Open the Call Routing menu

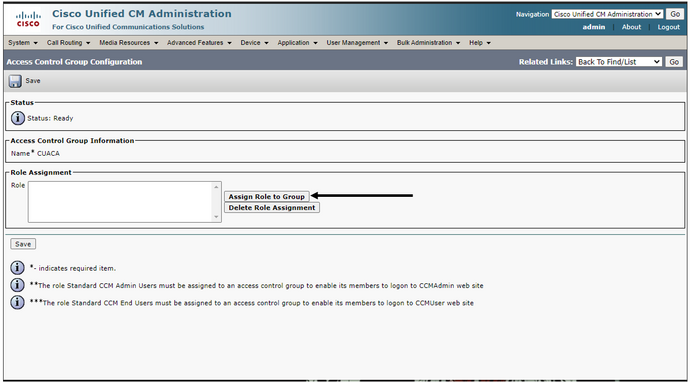click(x=69, y=43)
